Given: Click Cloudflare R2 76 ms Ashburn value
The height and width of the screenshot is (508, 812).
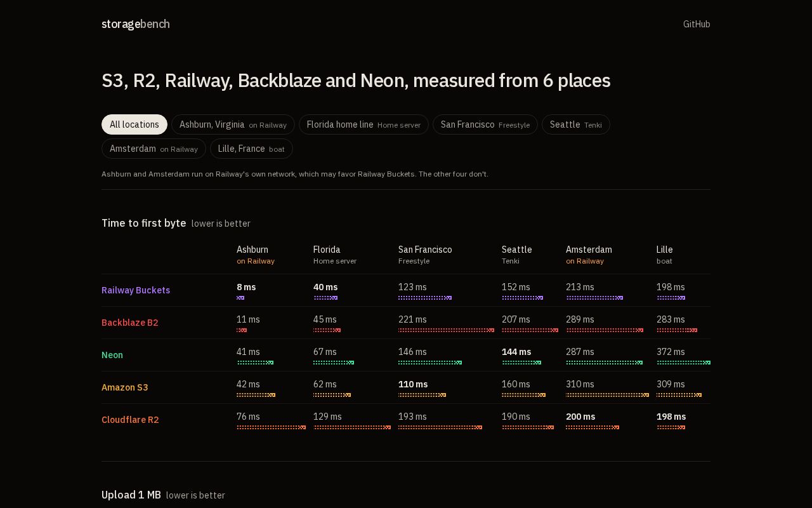Looking at the screenshot, I should (x=248, y=417).
